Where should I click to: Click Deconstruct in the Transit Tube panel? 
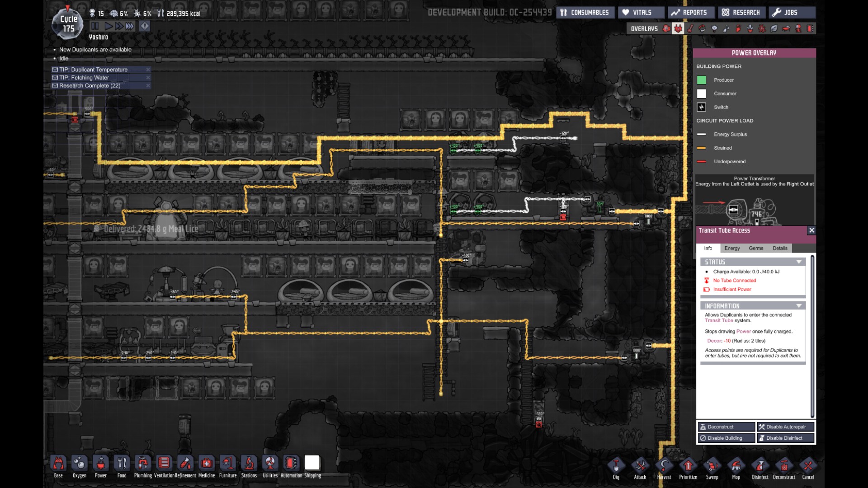pos(726,427)
